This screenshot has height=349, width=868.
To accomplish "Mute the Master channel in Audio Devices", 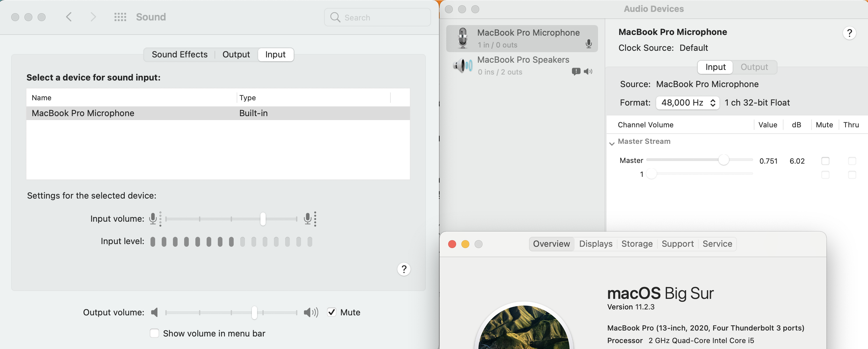I will click(x=825, y=161).
